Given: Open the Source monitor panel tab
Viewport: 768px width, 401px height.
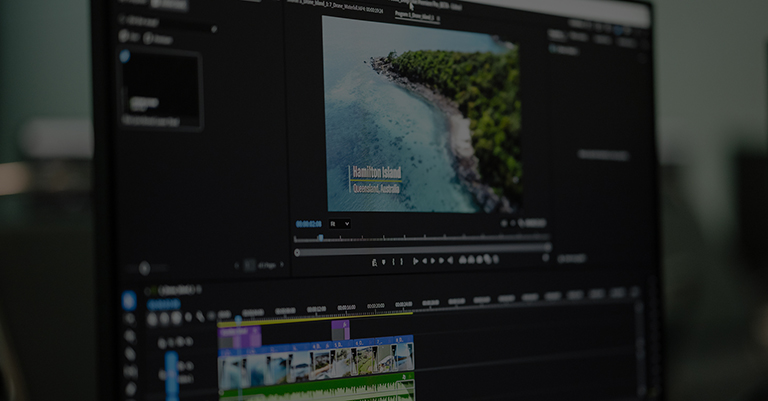Looking at the screenshot, I should pos(335,6).
